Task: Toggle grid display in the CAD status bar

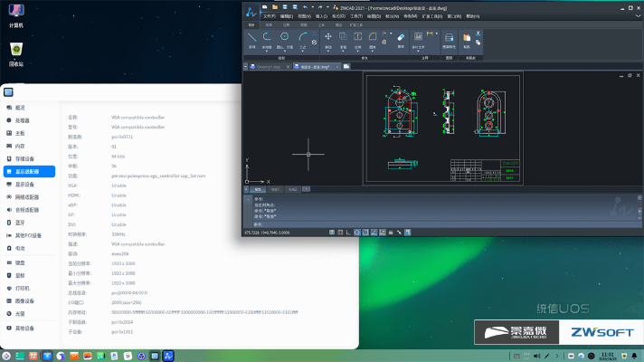Action: coord(340,233)
